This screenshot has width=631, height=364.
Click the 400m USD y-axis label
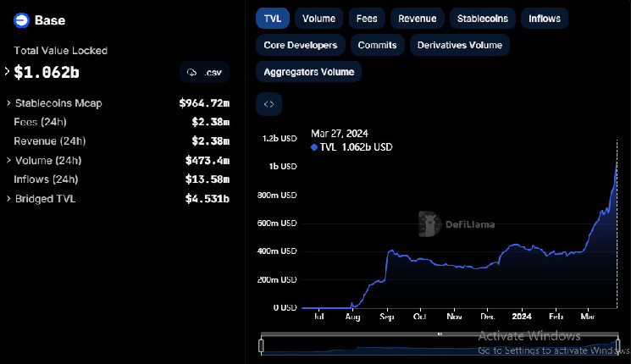pos(277,251)
